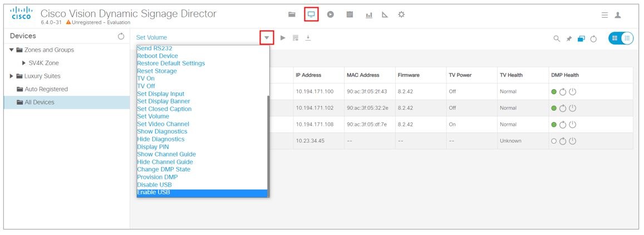Open the bar chart icon in top navigation
This screenshot has width=644, height=235.
click(369, 15)
